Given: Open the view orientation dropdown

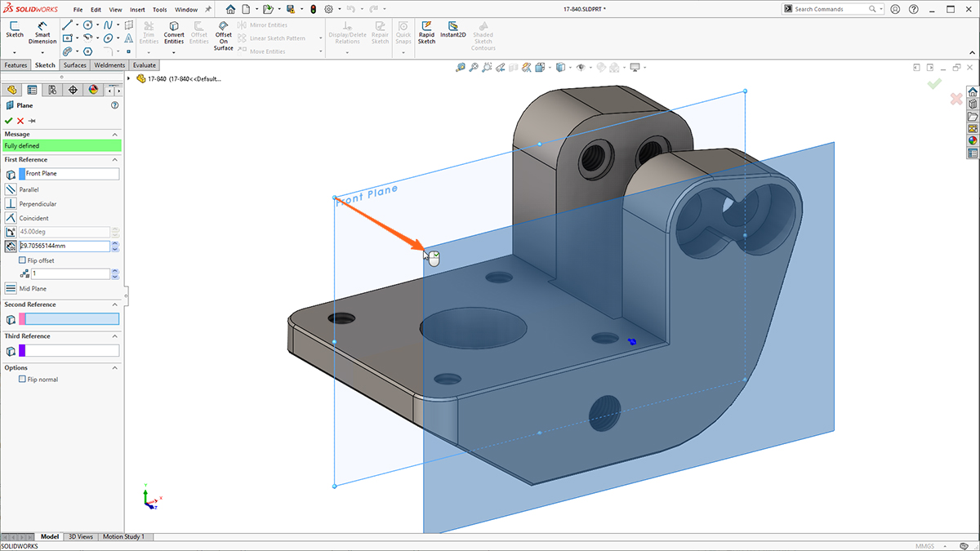Looking at the screenshot, I should point(570,67).
